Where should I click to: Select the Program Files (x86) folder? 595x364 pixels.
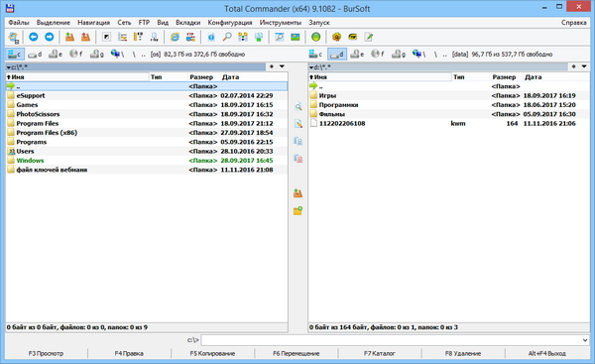click(x=147, y=133)
